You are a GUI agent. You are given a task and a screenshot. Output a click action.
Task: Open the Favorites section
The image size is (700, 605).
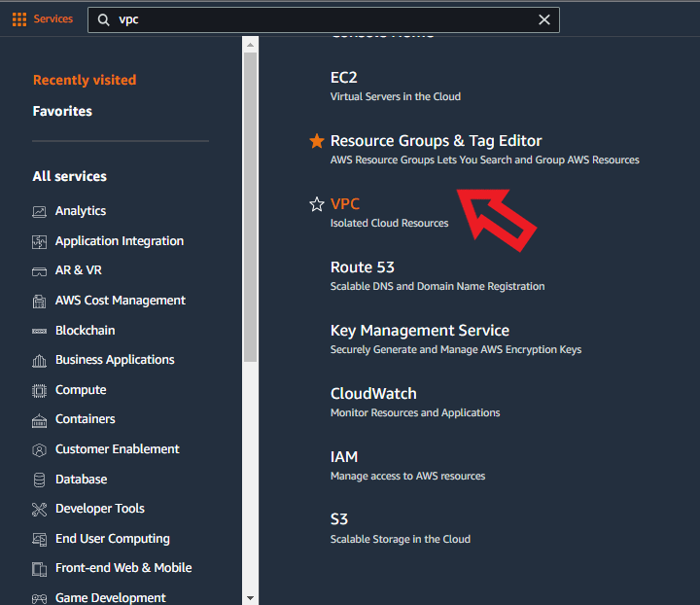(x=62, y=111)
